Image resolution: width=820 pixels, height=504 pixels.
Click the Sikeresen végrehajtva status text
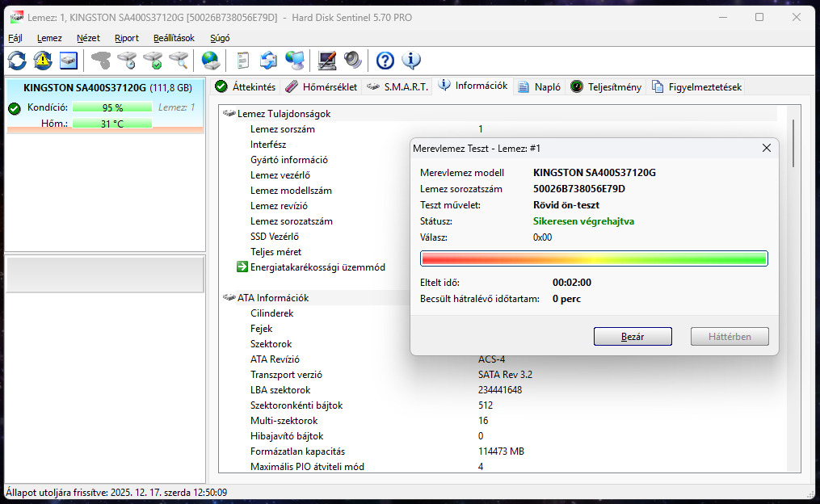click(x=583, y=221)
